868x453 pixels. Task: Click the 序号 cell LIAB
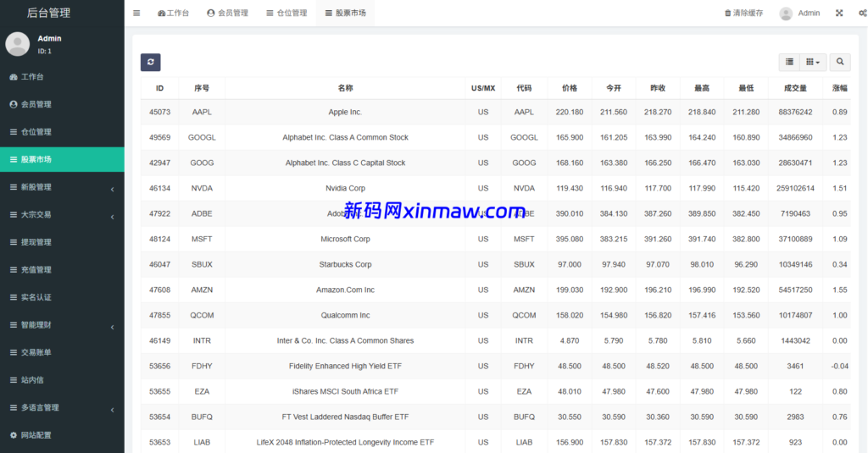pos(202,443)
